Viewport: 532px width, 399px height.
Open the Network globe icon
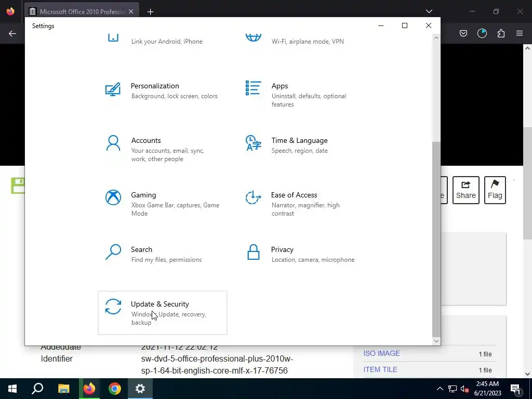click(254, 37)
